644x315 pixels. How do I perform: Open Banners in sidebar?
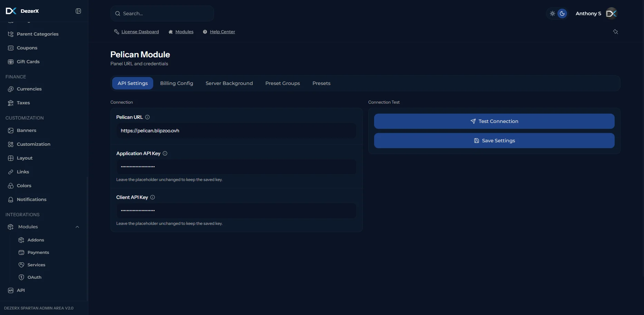pos(27,130)
